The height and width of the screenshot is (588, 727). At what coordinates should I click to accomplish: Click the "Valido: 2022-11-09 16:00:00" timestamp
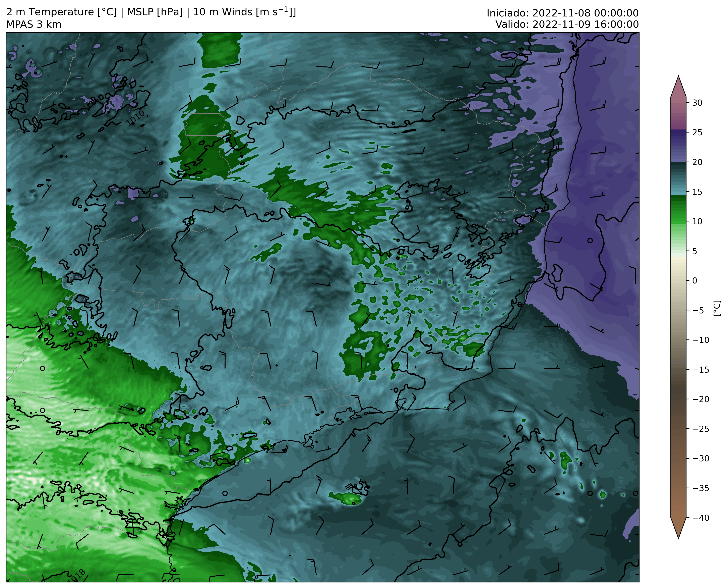[567, 24]
